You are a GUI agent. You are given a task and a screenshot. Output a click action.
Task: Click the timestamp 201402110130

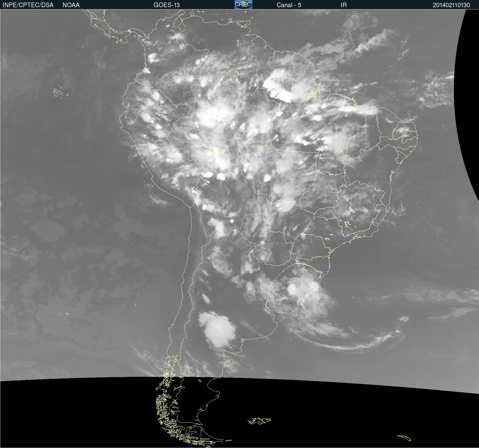coord(451,5)
